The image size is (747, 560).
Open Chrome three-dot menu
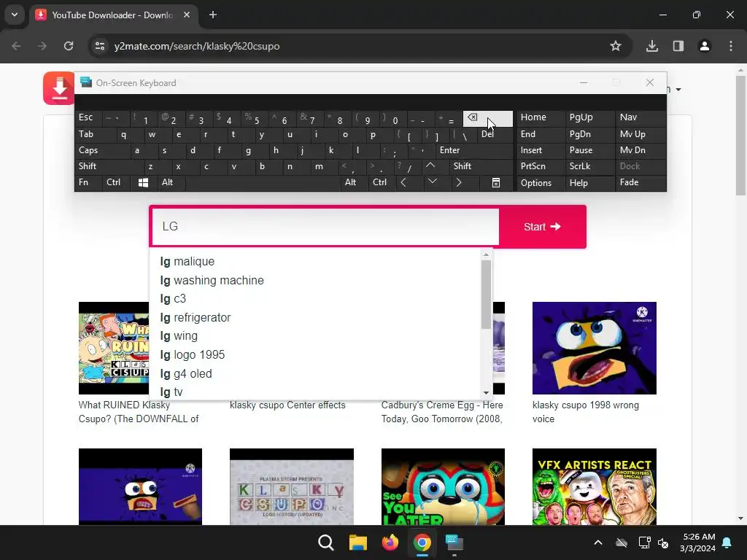[731, 46]
